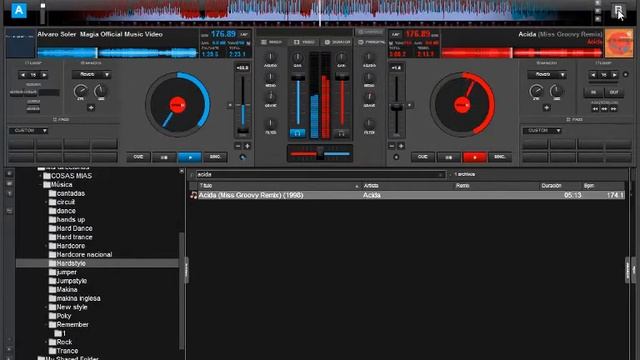Viewport: 640px width, 360px height.
Task: Sort by the Bpm column header
Action: [x=589, y=186]
